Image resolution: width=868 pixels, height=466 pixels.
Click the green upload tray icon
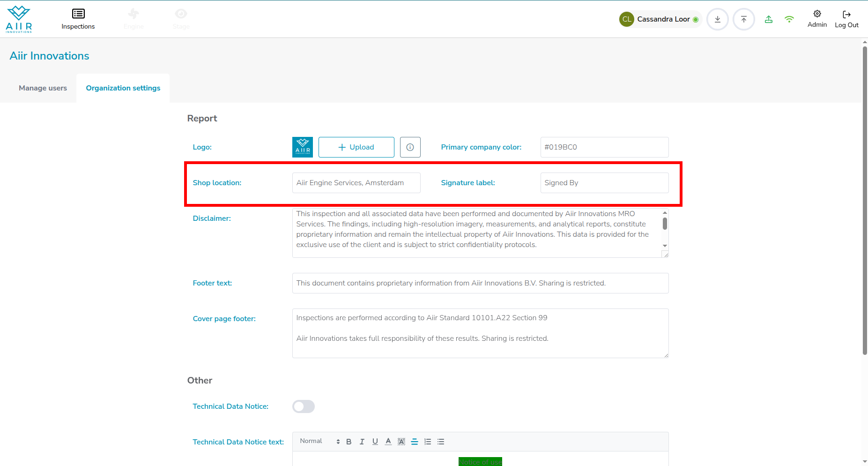[x=769, y=19]
